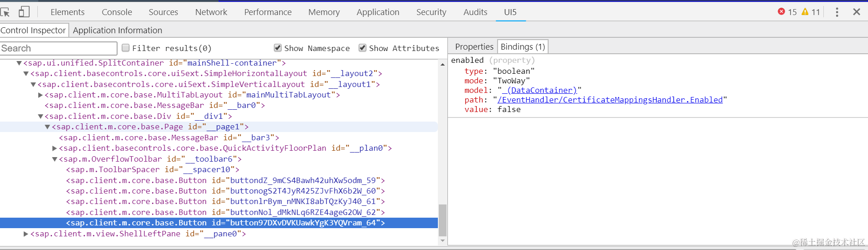Image resolution: width=868 pixels, height=250 pixels.
Task: Switch to the Network tab
Action: (x=211, y=12)
